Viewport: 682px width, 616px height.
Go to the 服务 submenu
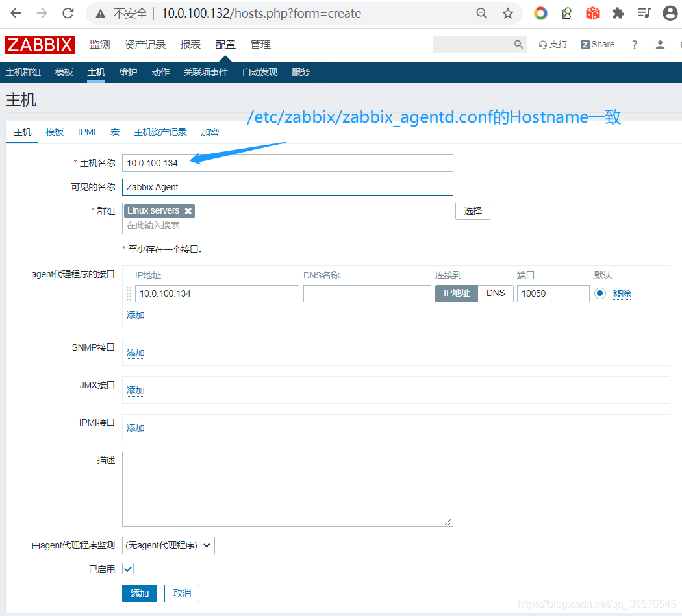pos(300,72)
